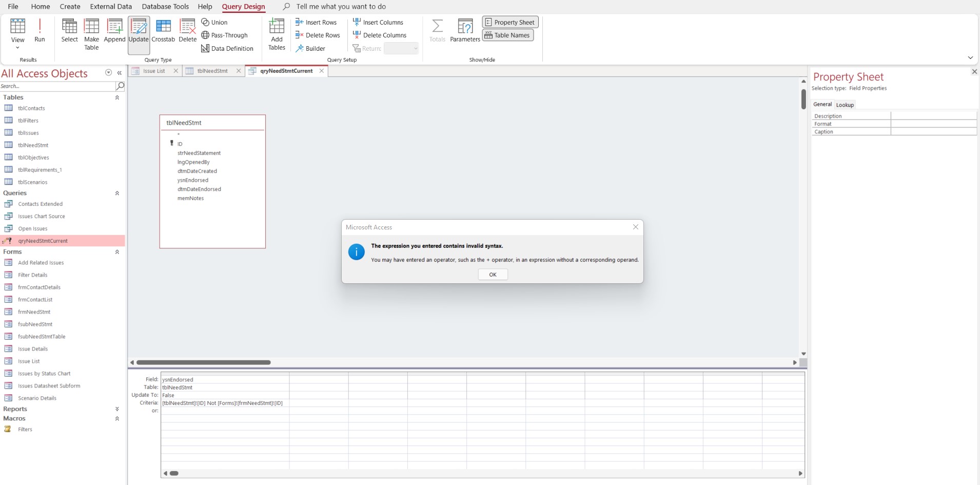Image resolution: width=980 pixels, height=485 pixels.
Task: Switch to the Create ribbon tab
Action: (70, 7)
